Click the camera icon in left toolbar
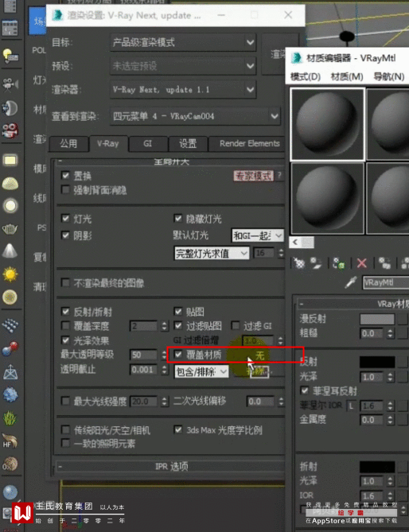The height and width of the screenshot is (532, 409). pyautogui.click(x=10, y=83)
